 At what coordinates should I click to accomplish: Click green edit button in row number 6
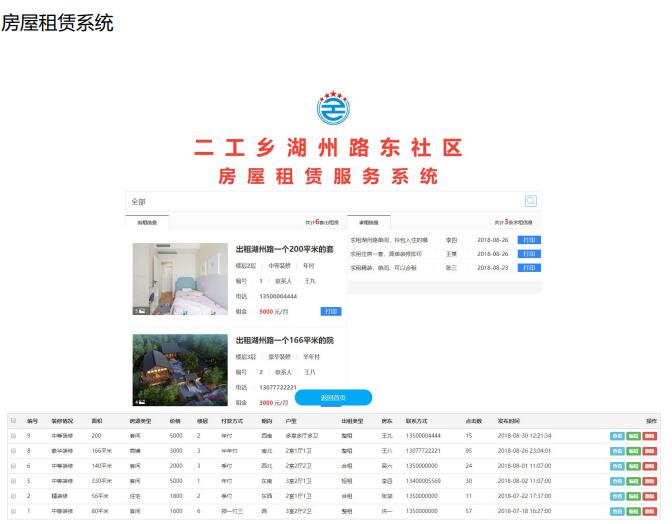pyautogui.click(x=633, y=466)
